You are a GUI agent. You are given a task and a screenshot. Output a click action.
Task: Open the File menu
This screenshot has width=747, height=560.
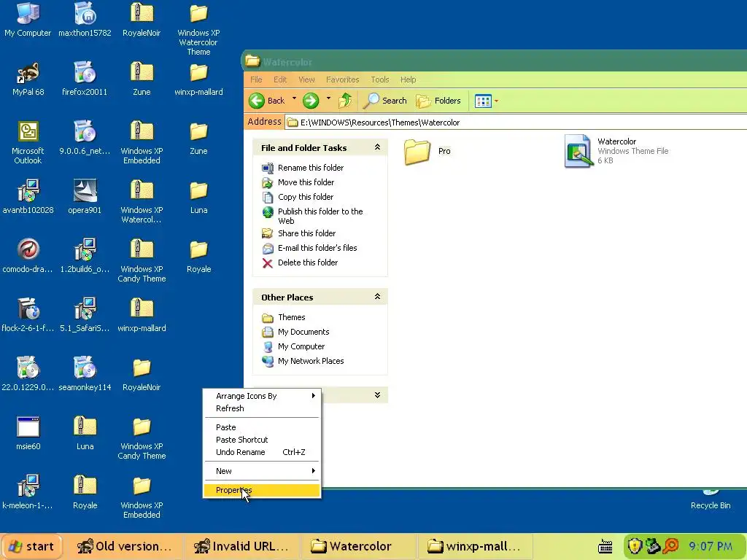(x=256, y=79)
